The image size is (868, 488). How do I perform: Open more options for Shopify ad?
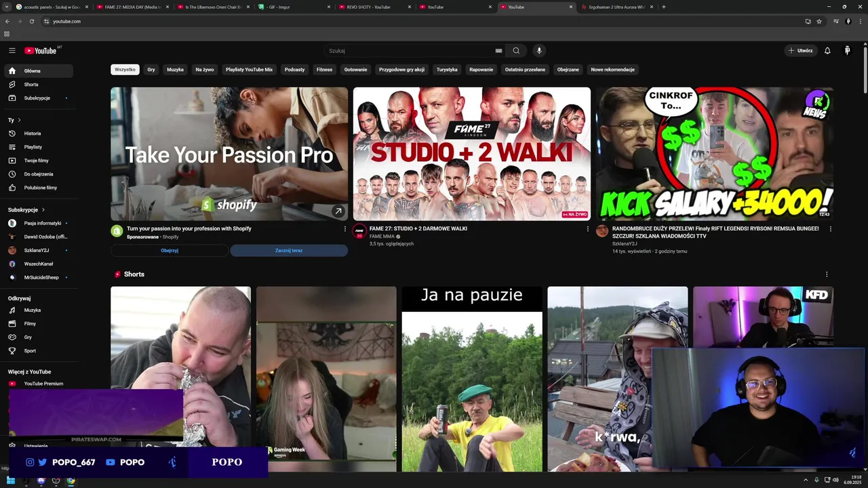[x=345, y=229]
